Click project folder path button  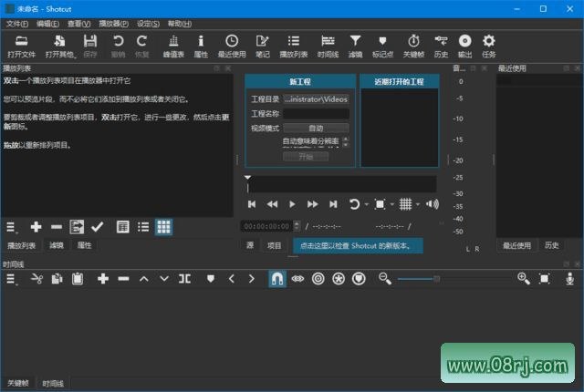pos(316,99)
